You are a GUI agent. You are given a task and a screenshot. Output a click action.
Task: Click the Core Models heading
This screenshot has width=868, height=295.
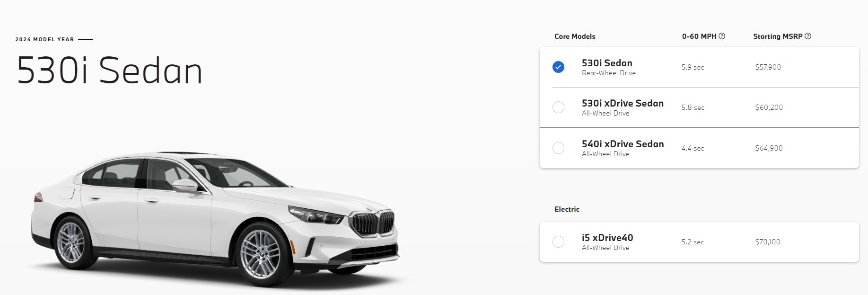[575, 36]
